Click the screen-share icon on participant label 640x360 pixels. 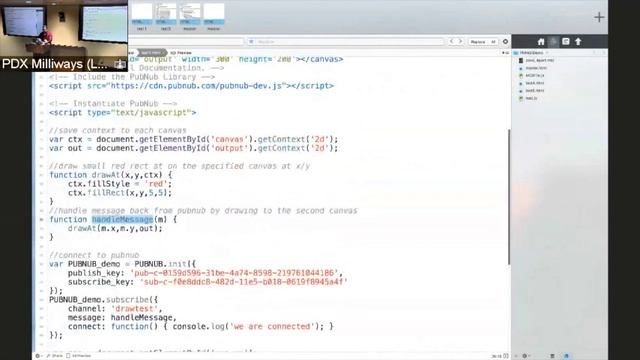[x=119, y=64]
